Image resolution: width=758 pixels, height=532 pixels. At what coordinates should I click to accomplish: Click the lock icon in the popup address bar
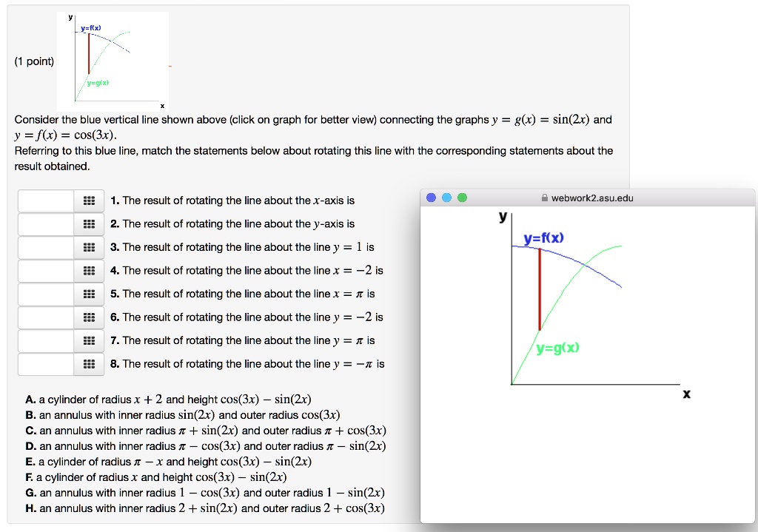tap(545, 198)
